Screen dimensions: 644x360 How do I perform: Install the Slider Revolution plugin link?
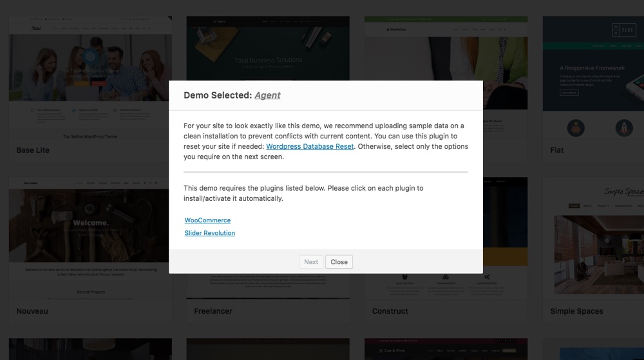[x=209, y=233]
